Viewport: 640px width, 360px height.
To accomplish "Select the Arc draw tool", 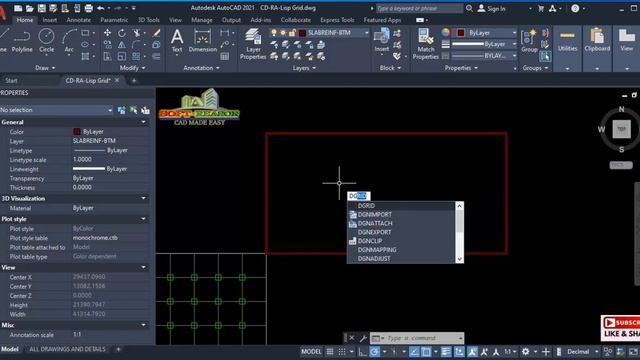I will point(69,41).
